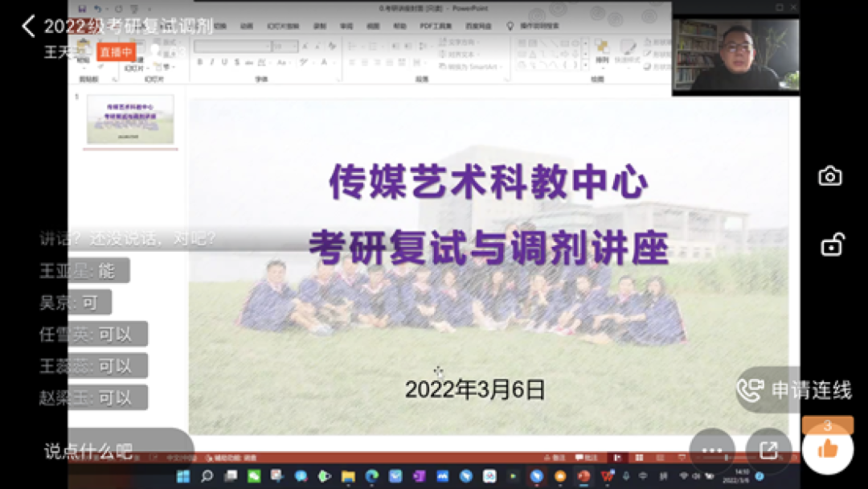The height and width of the screenshot is (489, 868).
Task: Tap the 说点什么吧 comment field
Action: (x=118, y=450)
